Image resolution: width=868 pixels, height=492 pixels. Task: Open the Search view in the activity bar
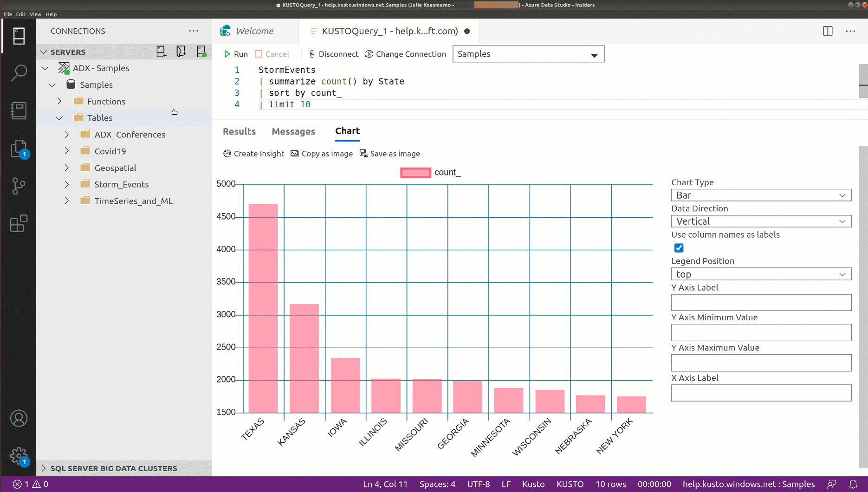tap(19, 72)
